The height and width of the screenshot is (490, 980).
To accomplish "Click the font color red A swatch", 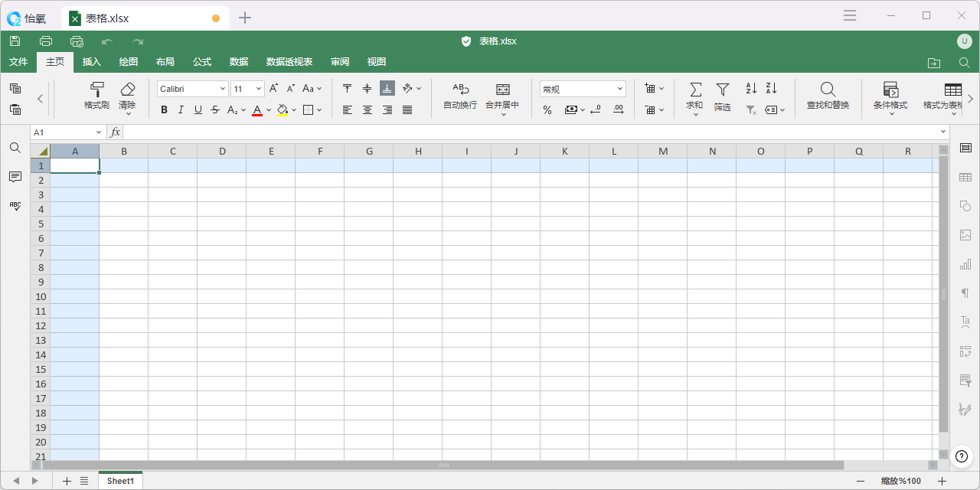I will point(257,110).
